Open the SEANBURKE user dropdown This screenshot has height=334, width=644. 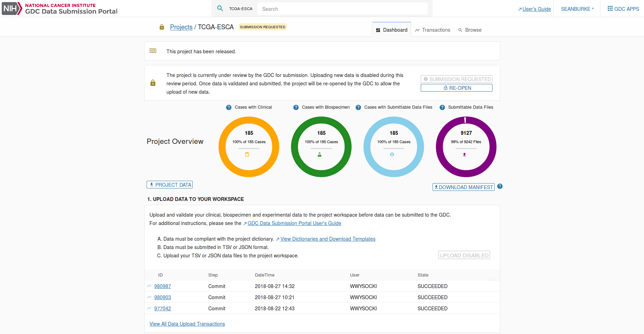point(577,9)
